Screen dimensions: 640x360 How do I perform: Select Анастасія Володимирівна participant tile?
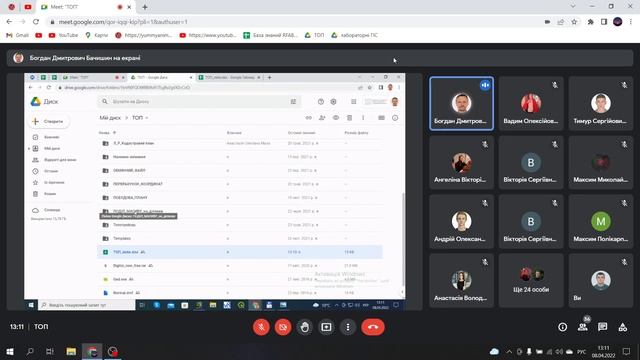pyautogui.click(x=461, y=280)
